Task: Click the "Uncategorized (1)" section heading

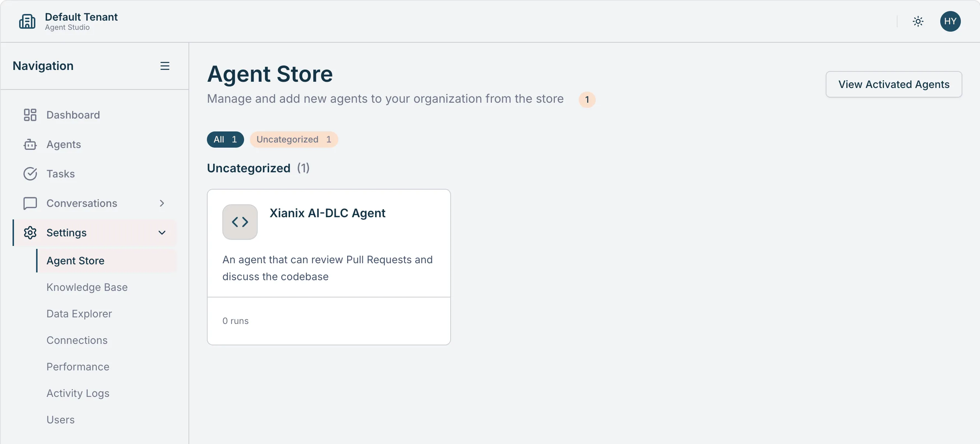Action: [258, 168]
